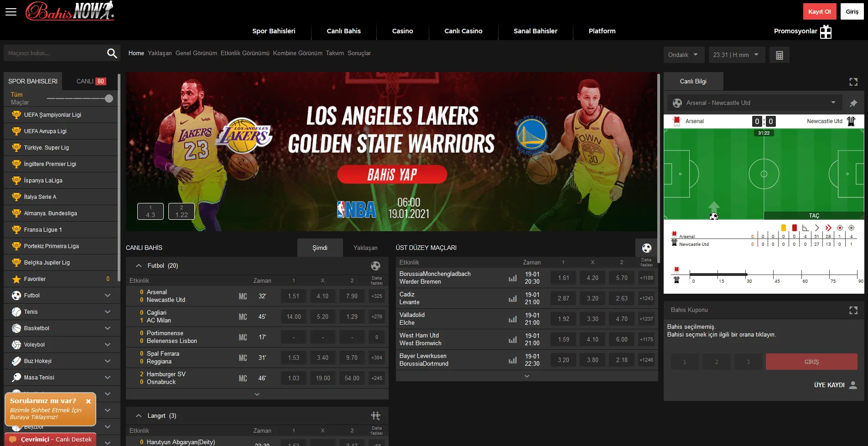
Task: Open the Çevrimiçi Canlı Destek chat
Action: [51, 439]
